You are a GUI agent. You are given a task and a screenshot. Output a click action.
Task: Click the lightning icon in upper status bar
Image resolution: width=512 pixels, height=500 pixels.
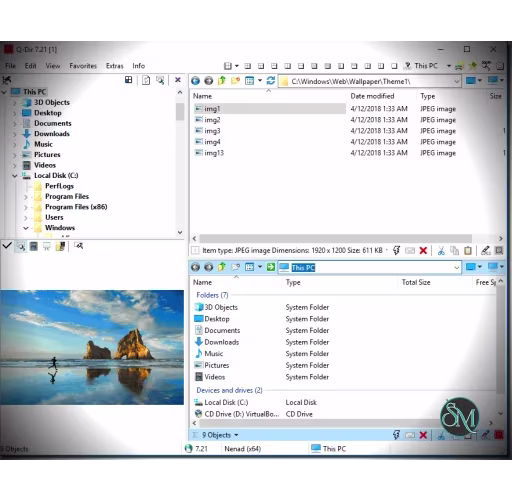pos(396,251)
